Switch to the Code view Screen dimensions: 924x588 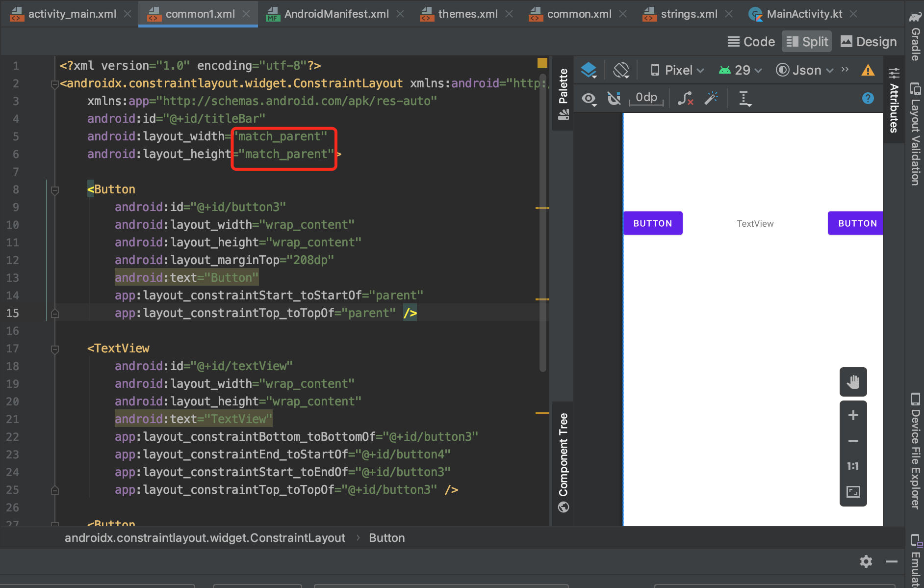[x=751, y=42]
